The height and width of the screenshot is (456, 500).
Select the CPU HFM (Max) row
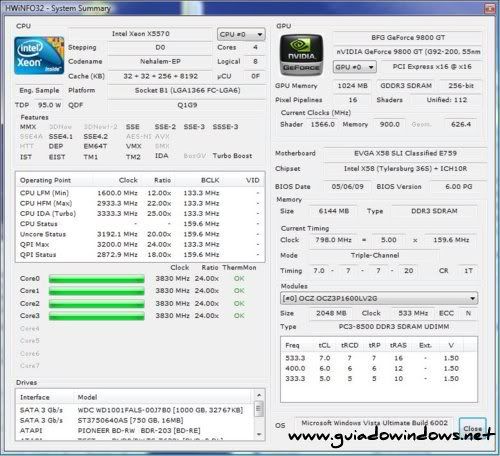tap(140, 203)
